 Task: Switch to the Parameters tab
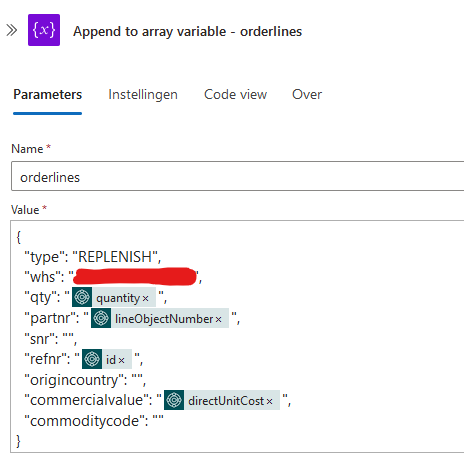click(47, 95)
